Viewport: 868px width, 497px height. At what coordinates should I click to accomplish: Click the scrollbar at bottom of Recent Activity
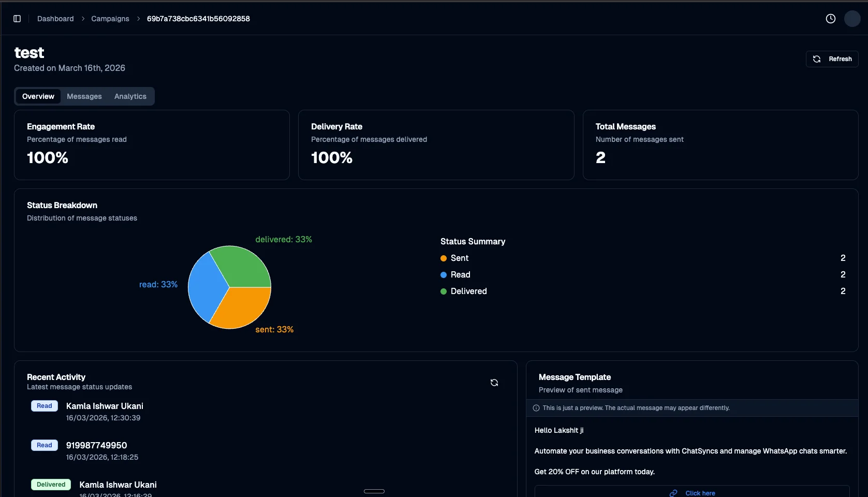pyautogui.click(x=374, y=491)
